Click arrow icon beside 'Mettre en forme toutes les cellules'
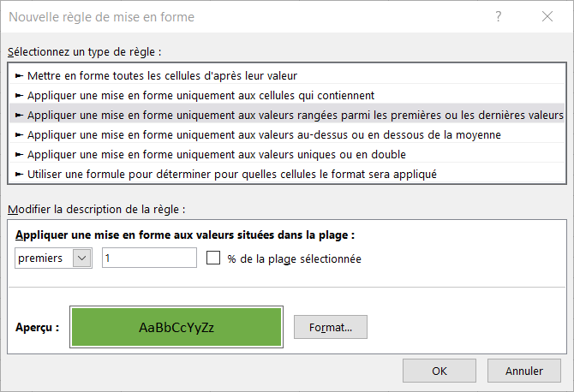Screen dimensions: 574x392 point(19,75)
